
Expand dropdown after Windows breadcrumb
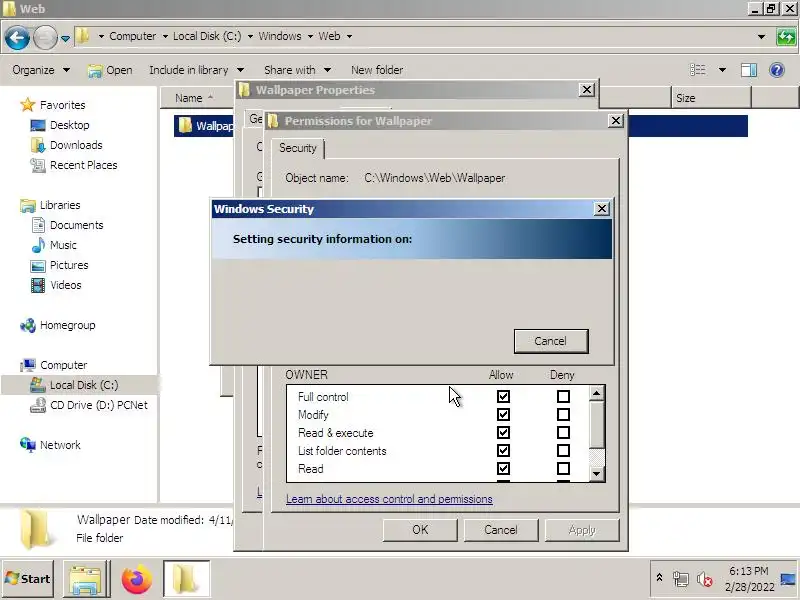click(x=310, y=36)
